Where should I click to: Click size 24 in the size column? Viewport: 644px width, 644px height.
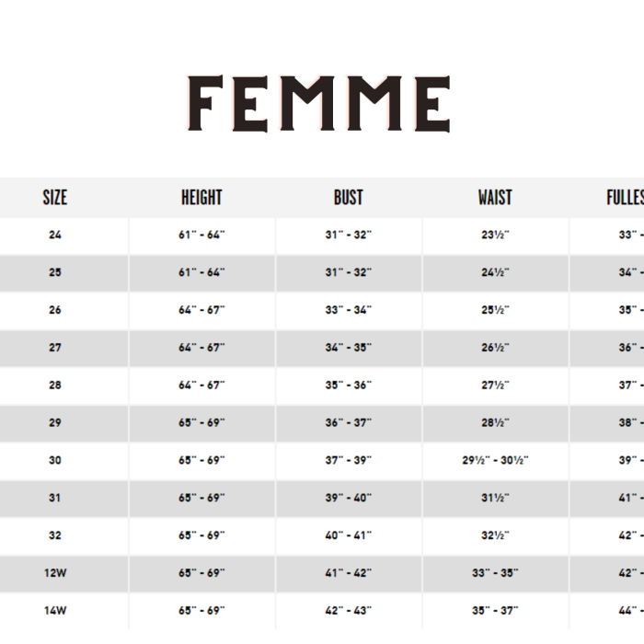(x=55, y=235)
